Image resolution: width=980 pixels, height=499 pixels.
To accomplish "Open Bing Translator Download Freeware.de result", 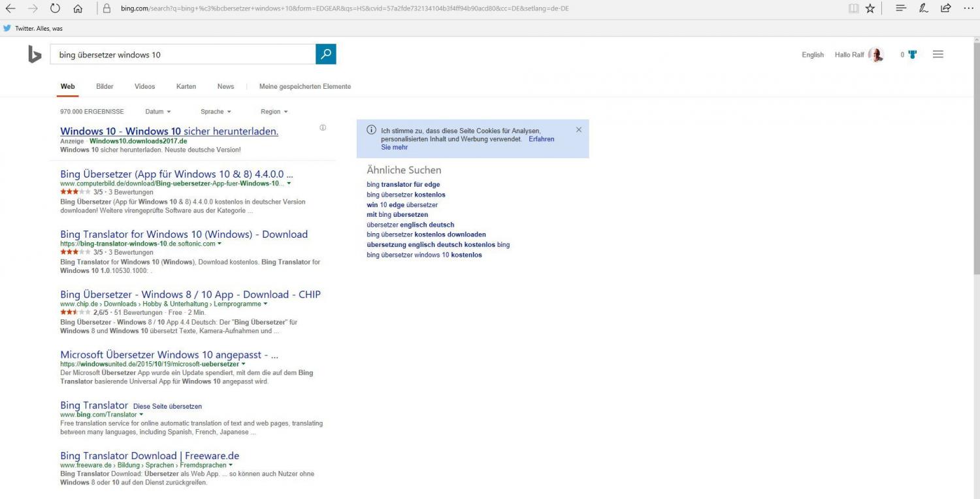I will (x=150, y=456).
